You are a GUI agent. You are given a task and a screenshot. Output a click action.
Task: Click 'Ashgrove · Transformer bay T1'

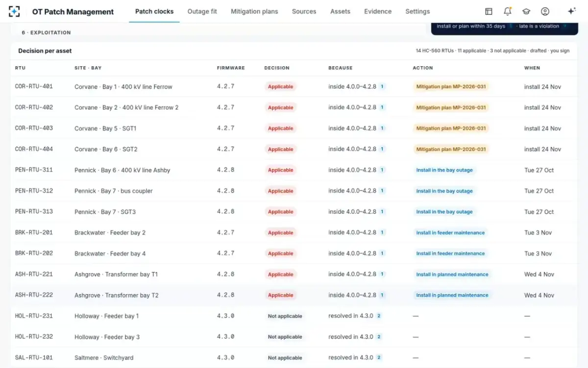[x=116, y=274]
